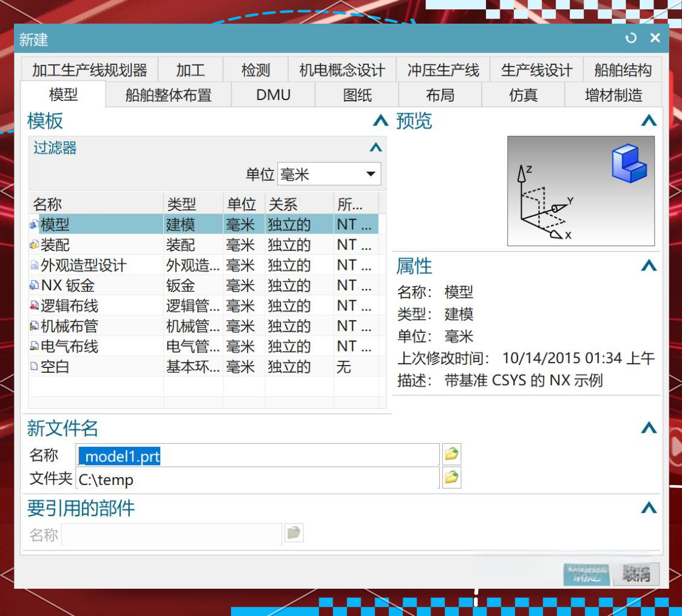
Task: Click the 机械管... type cell
Action: pyautogui.click(x=193, y=326)
